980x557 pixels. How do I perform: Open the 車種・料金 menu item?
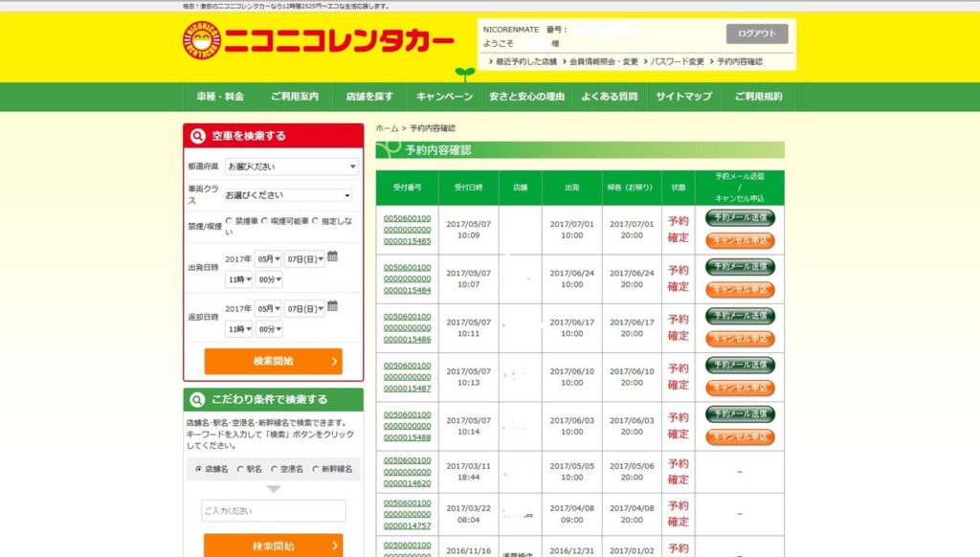coord(220,97)
